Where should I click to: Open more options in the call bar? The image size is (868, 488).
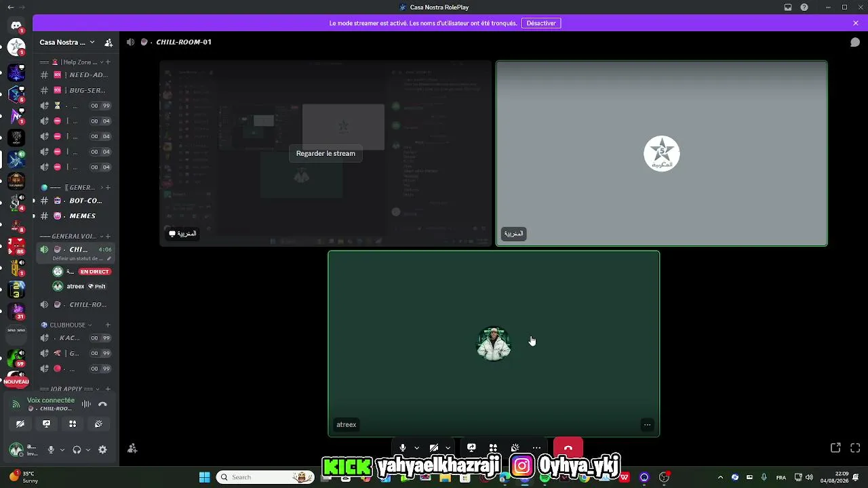point(536,448)
